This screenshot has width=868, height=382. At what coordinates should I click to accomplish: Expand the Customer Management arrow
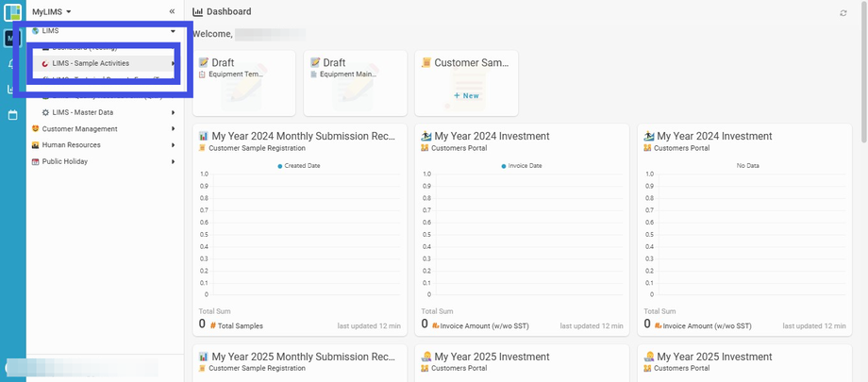[x=173, y=129]
